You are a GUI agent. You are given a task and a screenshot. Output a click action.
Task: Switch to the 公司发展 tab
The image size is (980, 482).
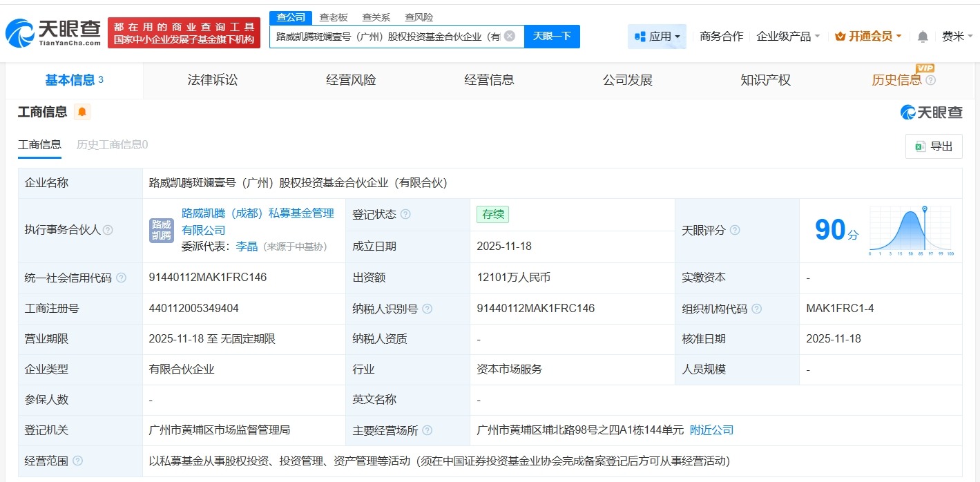(x=626, y=79)
